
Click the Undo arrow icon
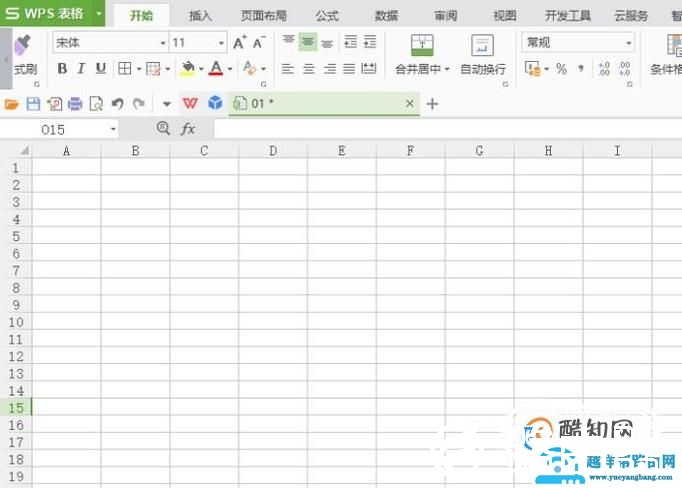click(117, 104)
